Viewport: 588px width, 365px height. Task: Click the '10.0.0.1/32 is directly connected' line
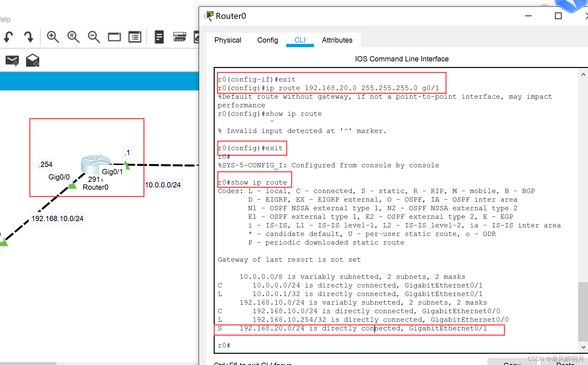tap(350, 294)
